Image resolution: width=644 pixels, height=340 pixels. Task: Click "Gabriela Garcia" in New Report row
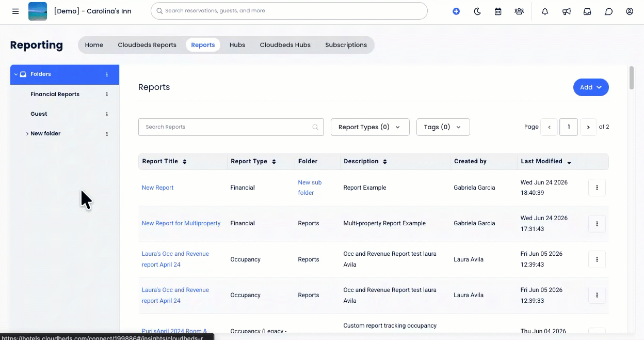pos(474,188)
